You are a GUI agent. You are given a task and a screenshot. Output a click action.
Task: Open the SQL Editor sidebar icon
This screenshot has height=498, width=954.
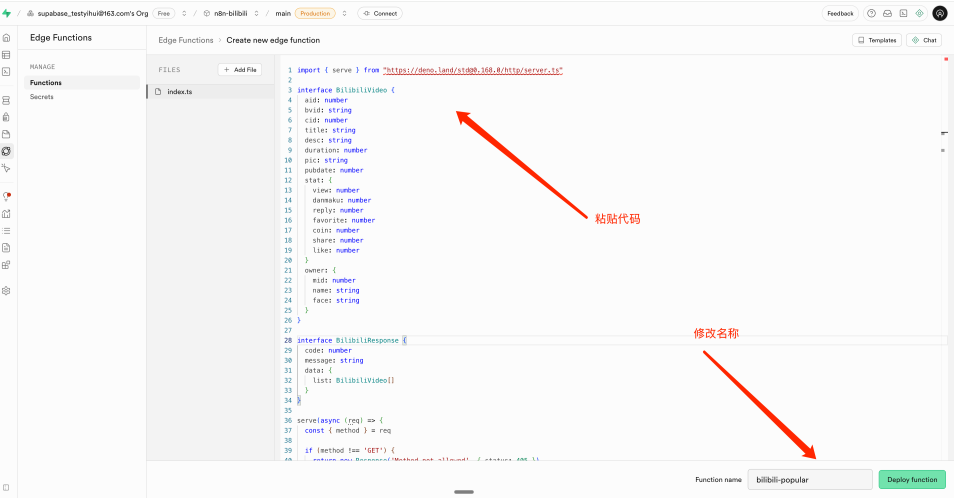click(x=6, y=71)
